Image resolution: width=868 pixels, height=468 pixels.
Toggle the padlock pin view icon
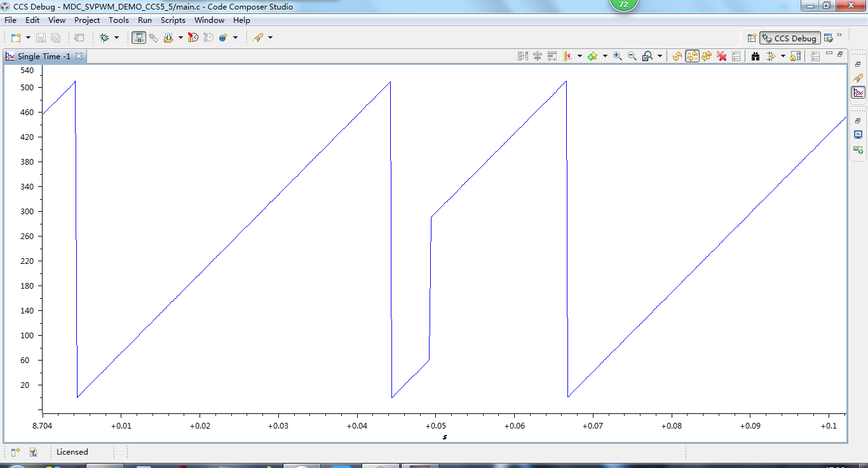796,56
